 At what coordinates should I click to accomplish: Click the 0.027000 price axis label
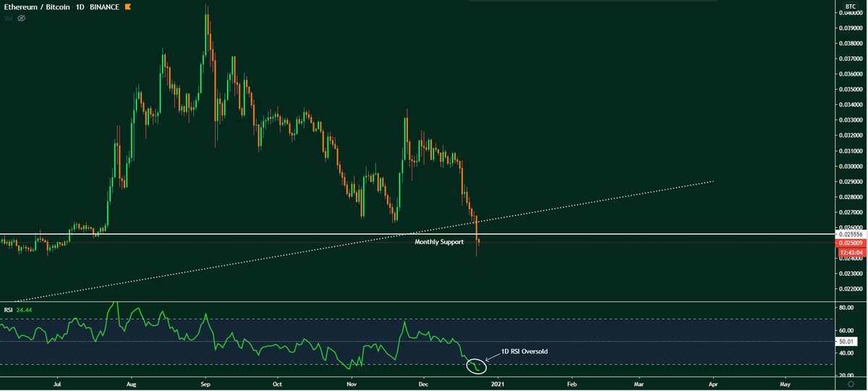click(851, 212)
